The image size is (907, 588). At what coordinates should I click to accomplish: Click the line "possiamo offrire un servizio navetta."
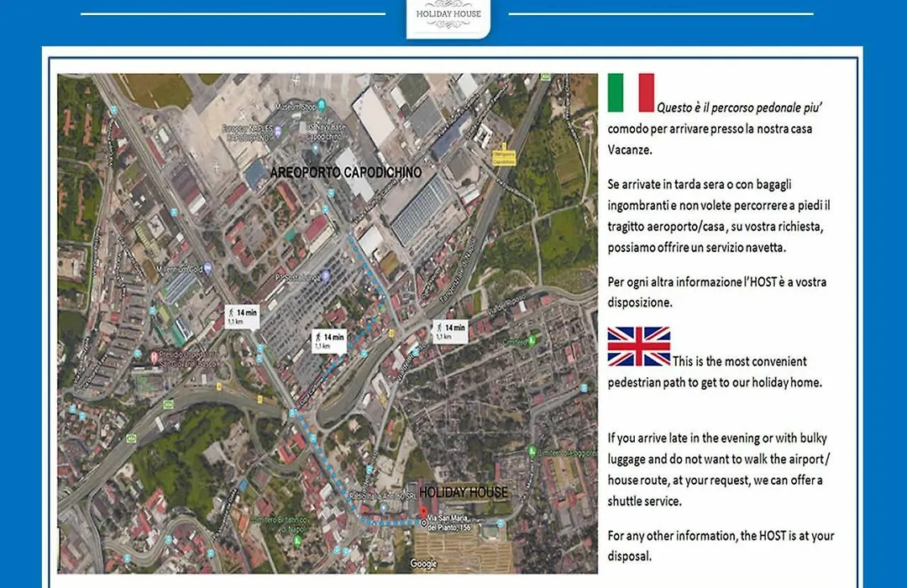[x=696, y=247]
